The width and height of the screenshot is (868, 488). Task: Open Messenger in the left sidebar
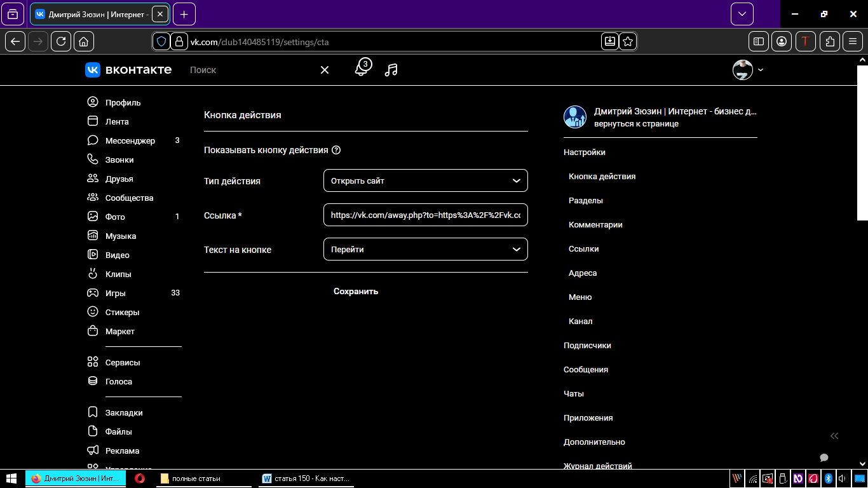coord(130,140)
